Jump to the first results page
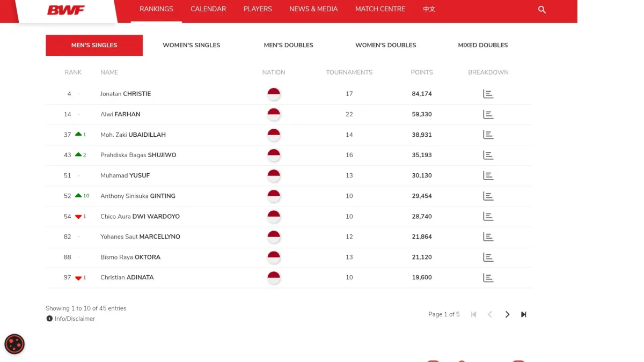This screenshot has height=362, width=644. (x=473, y=314)
